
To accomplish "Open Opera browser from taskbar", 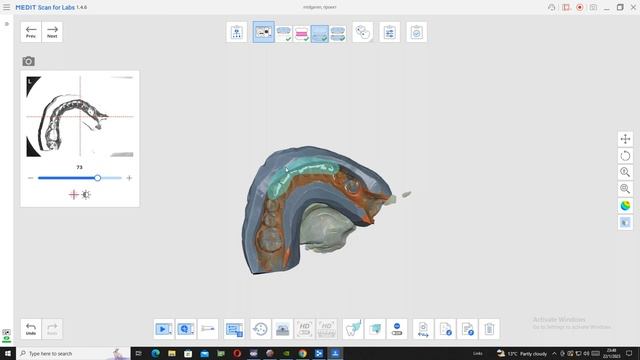I will coord(237,353).
